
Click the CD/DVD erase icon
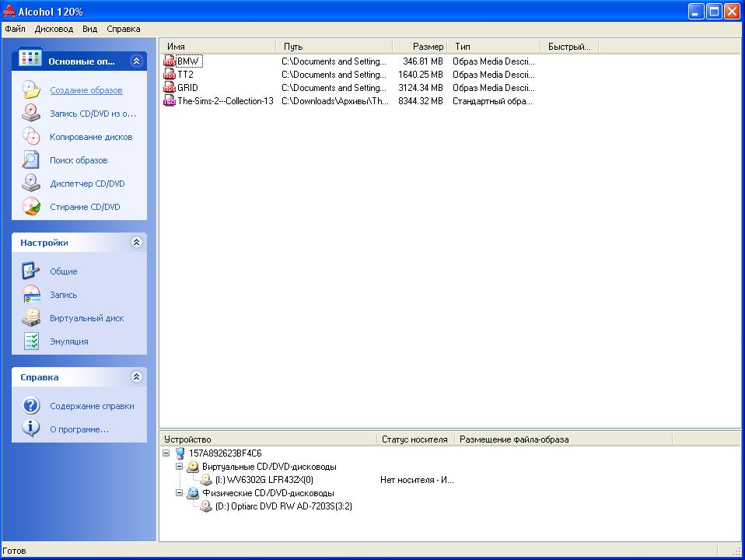[x=30, y=207]
